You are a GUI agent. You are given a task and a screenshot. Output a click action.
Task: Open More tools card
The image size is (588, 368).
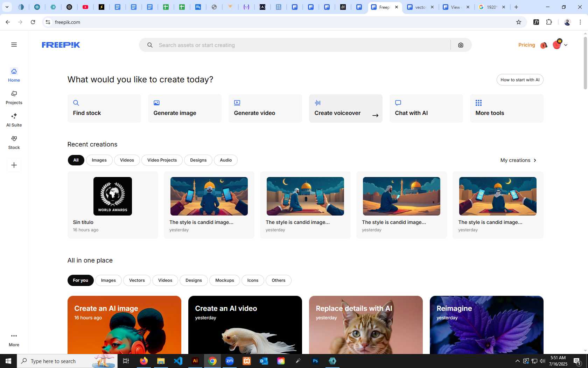[x=507, y=108]
